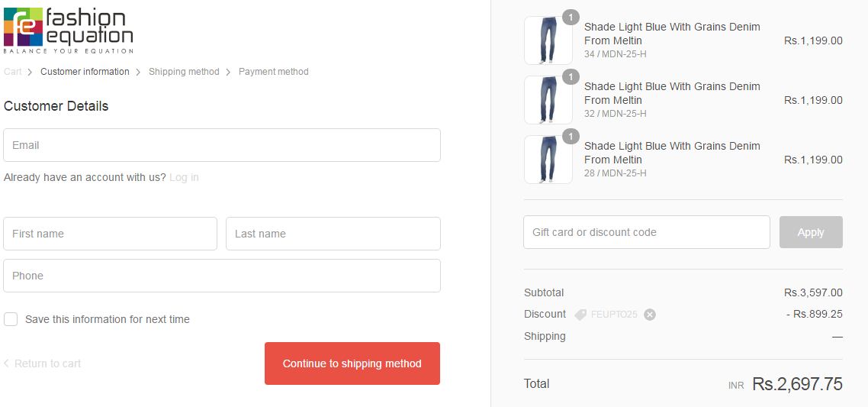Screen dimensions: 868x407
Task: Click the size 32 denim thumbnail
Action: pos(548,100)
